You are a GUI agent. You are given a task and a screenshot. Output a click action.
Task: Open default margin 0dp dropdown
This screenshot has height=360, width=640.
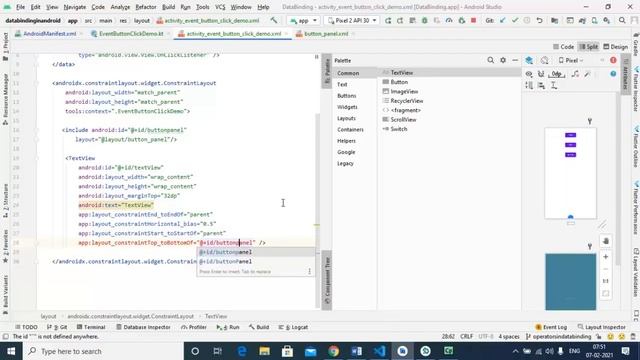click(557, 74)
